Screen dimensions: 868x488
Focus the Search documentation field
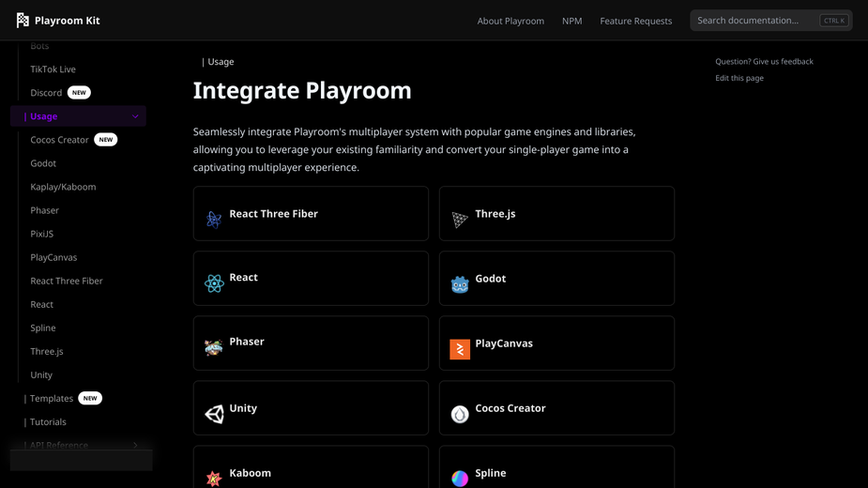pyautogui.click(x=770, y=21)
